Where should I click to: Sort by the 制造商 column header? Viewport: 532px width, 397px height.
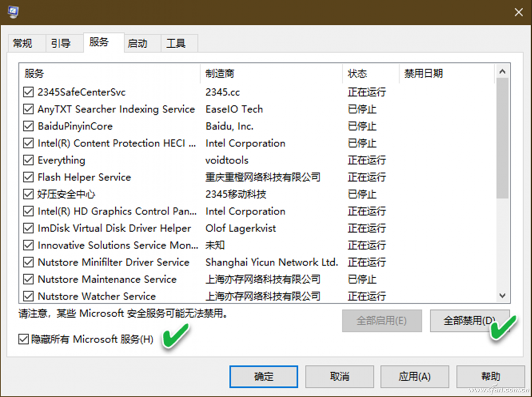[x=271, y=74]
